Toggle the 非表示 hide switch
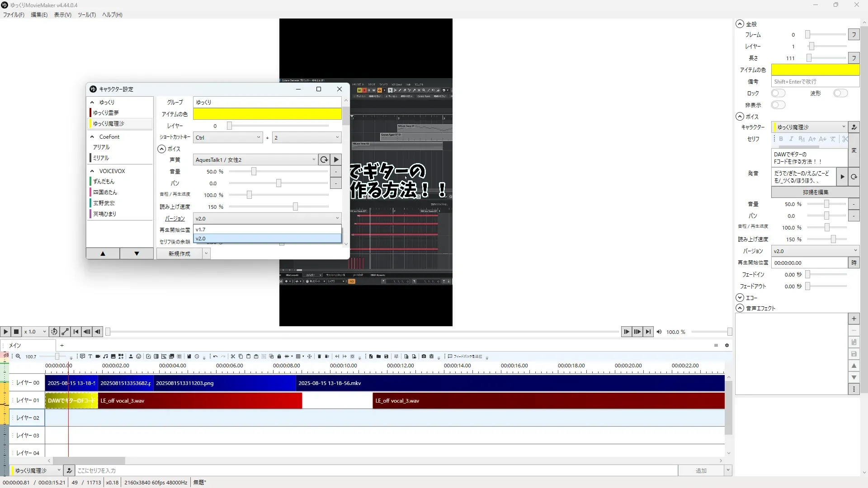This screenshot has height=488, width=868. point(778,105)
